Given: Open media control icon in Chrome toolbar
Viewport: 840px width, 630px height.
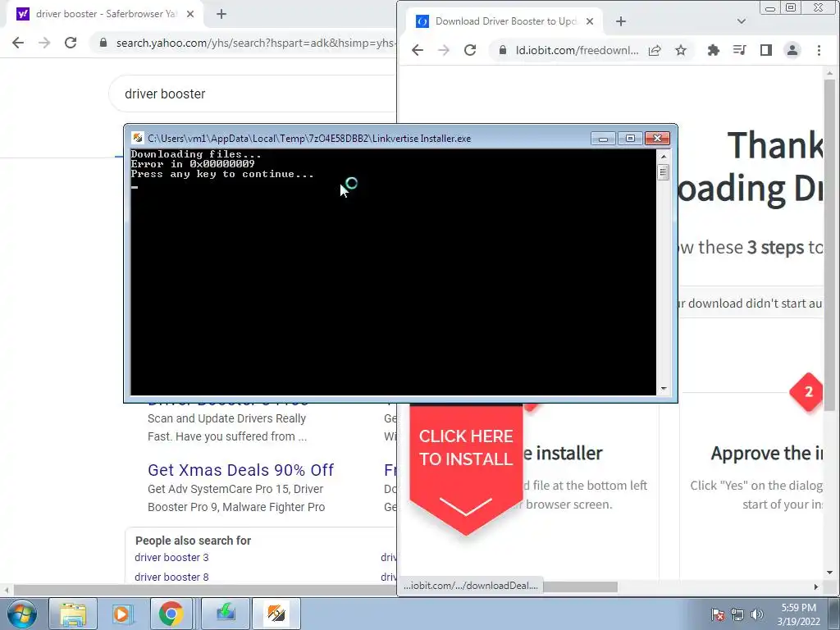Looking at the screenshot, I should click(739, 50).
